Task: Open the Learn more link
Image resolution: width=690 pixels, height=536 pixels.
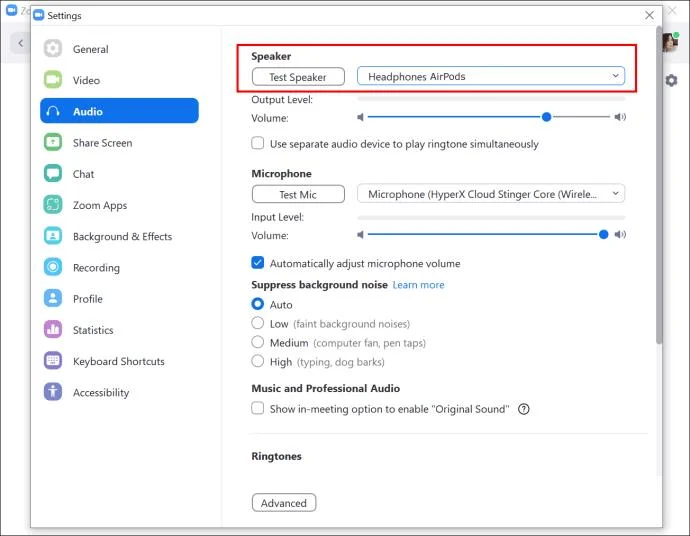Action: [x=418, y=285]
